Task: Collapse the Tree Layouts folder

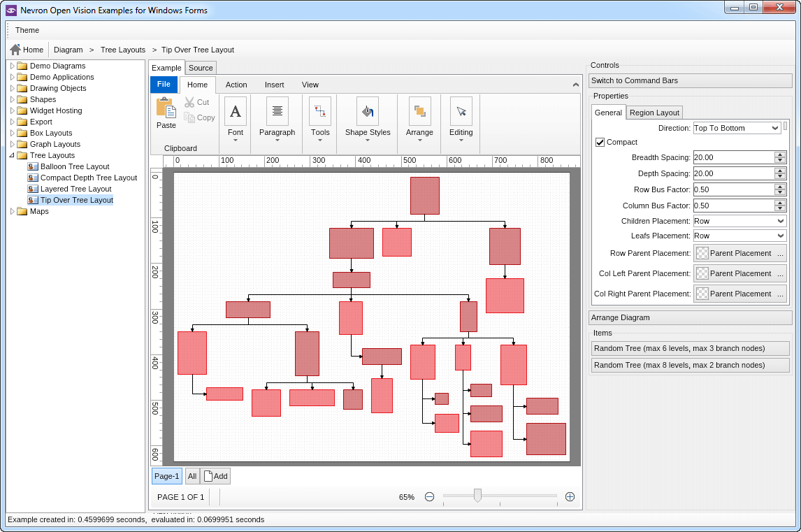Action: [x=12, y=155]
